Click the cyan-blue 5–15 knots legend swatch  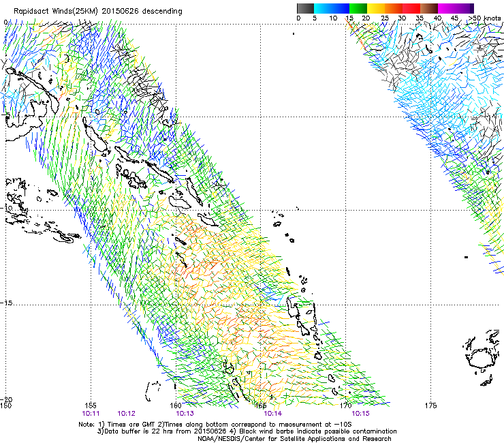coord(332,8)
